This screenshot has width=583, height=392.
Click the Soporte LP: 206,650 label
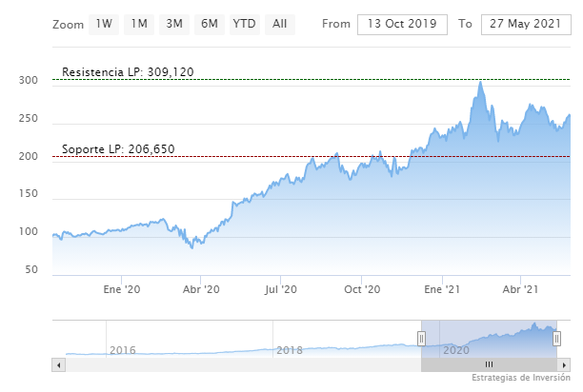118,148
